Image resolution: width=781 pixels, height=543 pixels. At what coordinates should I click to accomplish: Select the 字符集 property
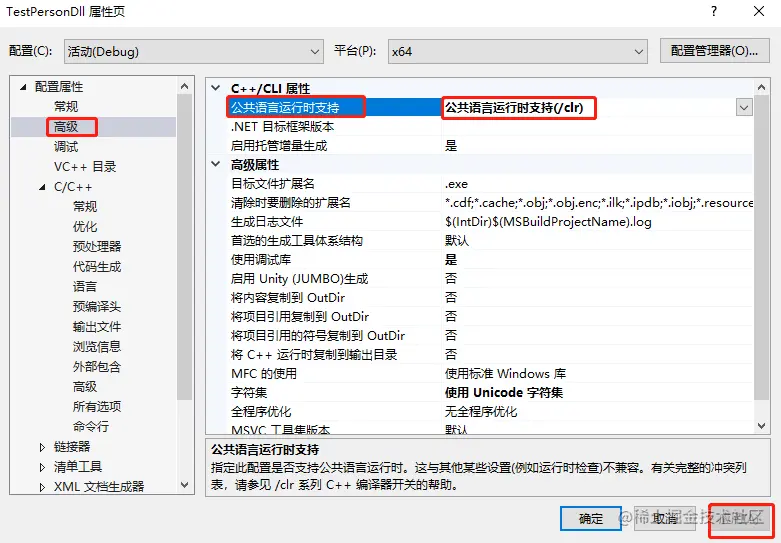click(249, 392)
